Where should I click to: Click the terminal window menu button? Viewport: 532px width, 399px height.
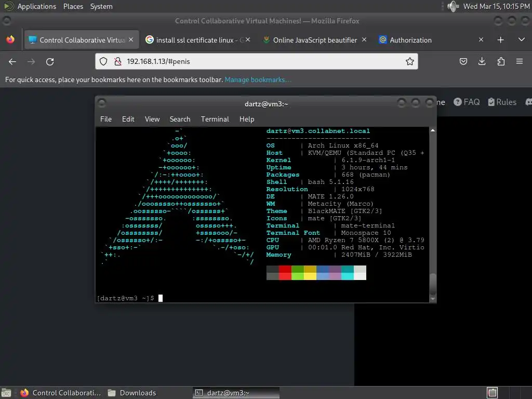(102, 103)
